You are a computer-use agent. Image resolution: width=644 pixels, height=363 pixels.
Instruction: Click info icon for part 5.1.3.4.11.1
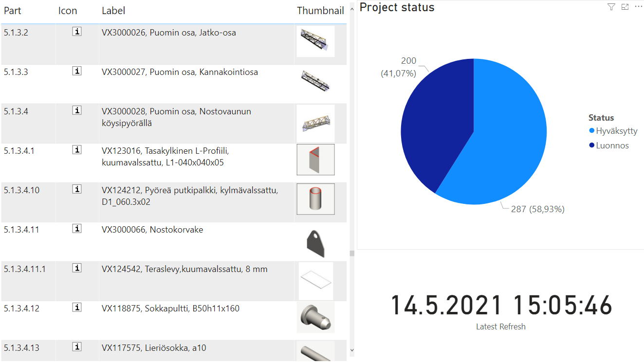pyautogui.click(x=76, y=268)
